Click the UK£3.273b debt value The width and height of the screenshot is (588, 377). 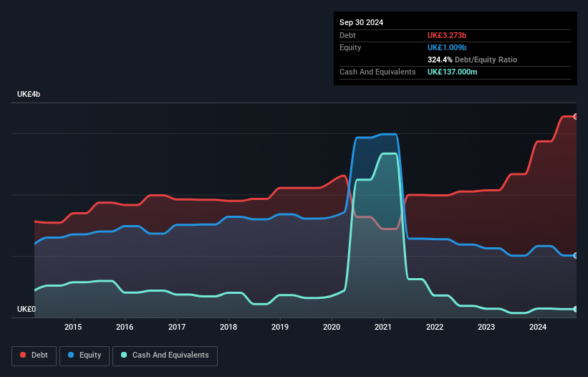click(447, 35)
